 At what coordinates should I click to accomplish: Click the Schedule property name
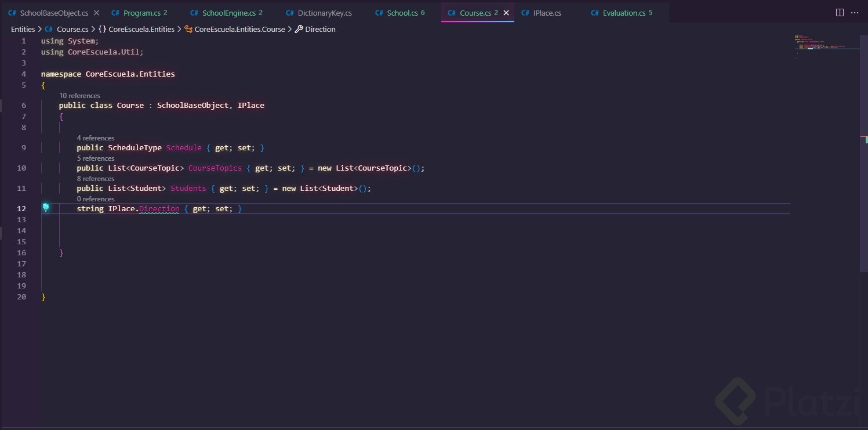(184, 148)
